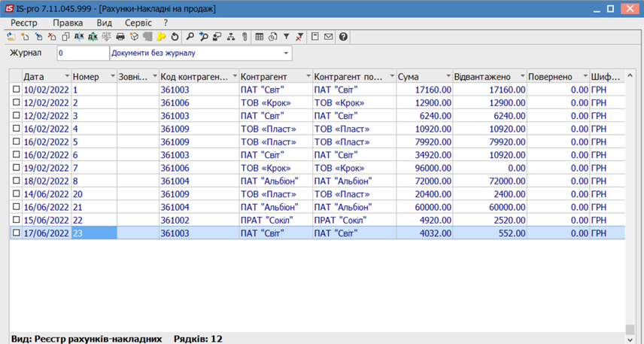644x344 pixels.
Task: Tick checkbox for document number 20
Action: (x=16, y=193)
